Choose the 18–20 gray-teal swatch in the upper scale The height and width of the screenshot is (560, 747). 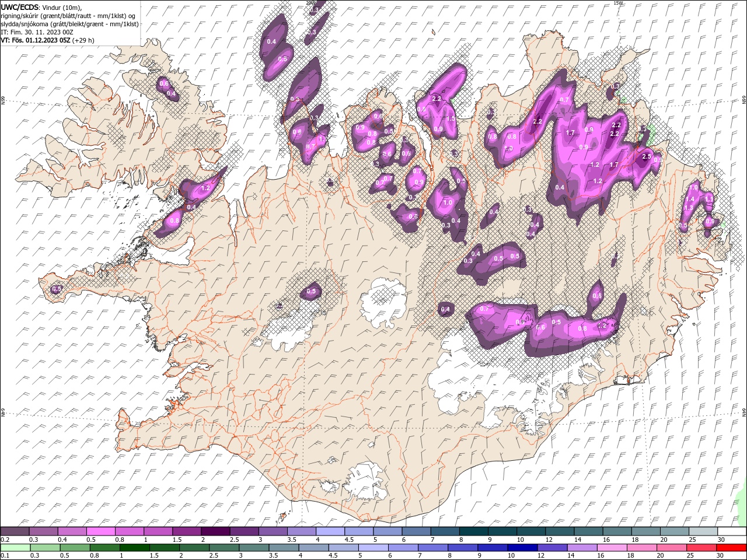click(x=645, y=531)
